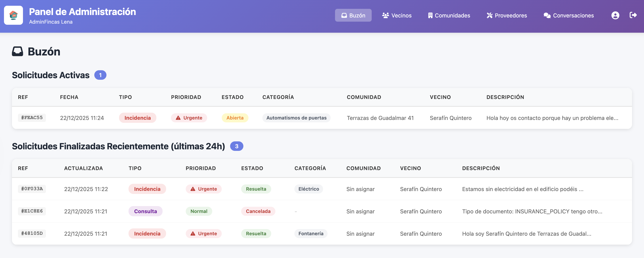This screenshot has height=258, width=644.
Task: Select the Proveedores menu entry
Action: (x=507, y=15)
